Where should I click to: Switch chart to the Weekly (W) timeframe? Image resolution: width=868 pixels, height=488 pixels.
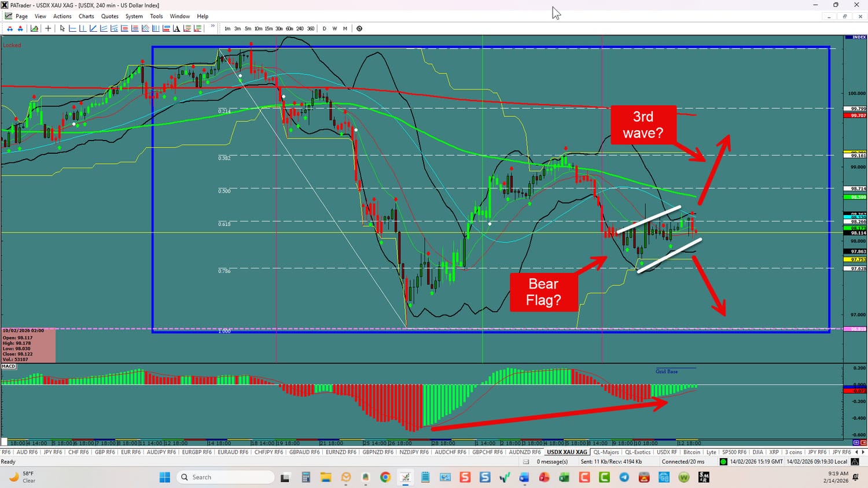click(x=334, y=28)
